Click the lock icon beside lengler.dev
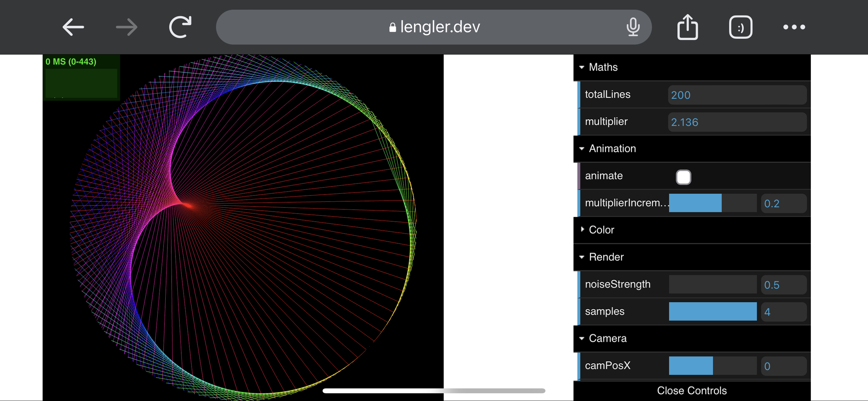Screen dimensions: 868x401 [392, 28]
